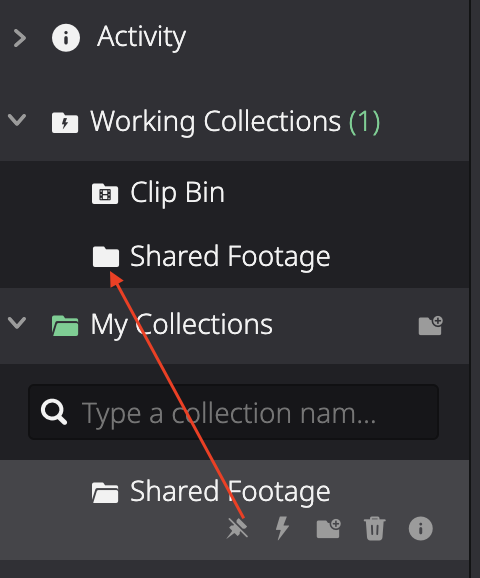Viewport: 480px width, 578px height.
Task: Focus the Type a collection name field
Action: pos(233,412)
